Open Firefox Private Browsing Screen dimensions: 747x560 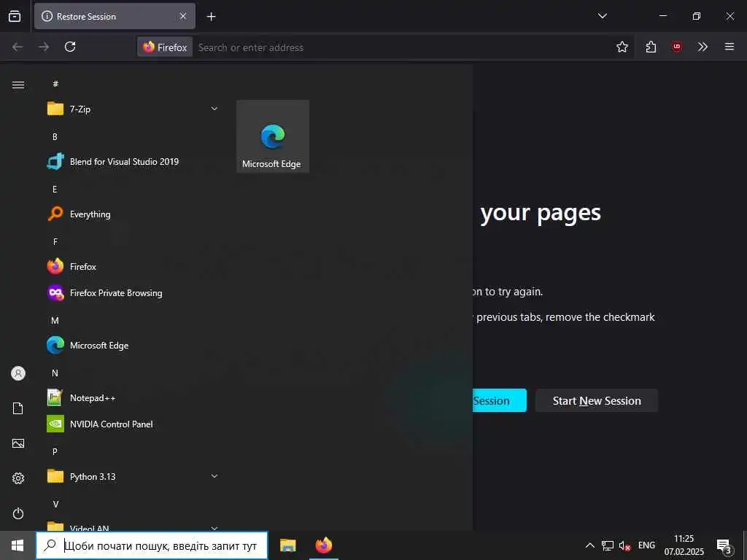[133, 293]
